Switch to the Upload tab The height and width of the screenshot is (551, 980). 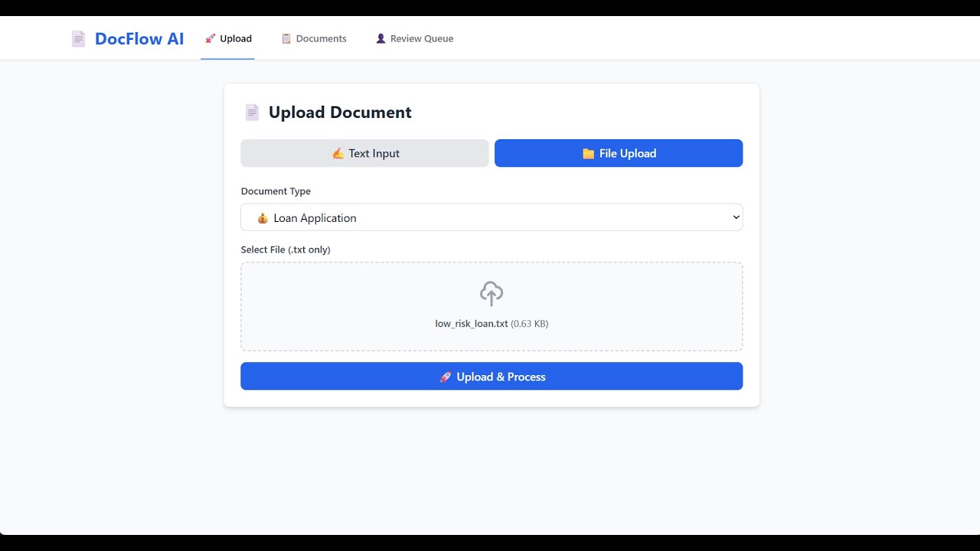click(228, 38)
